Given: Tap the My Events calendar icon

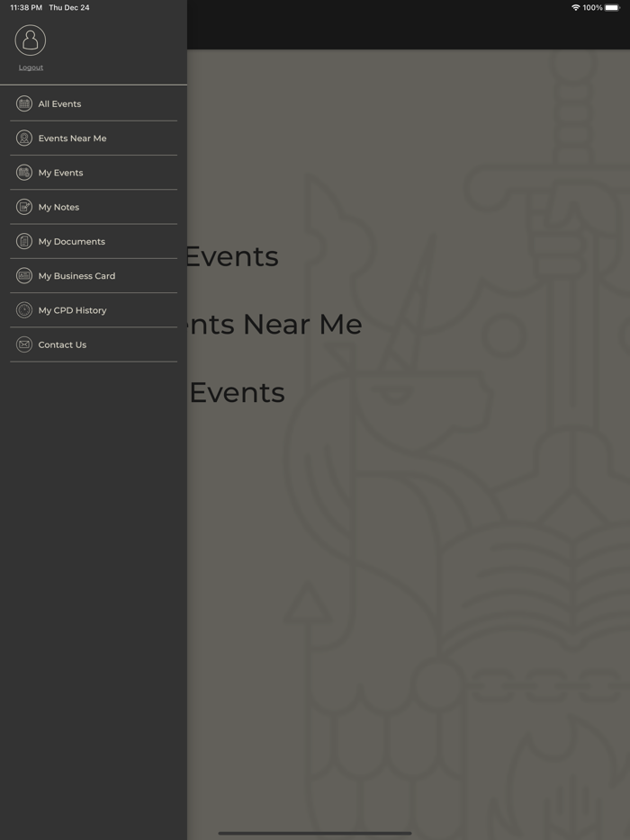Looking at the screenshot, I should 23,172.
